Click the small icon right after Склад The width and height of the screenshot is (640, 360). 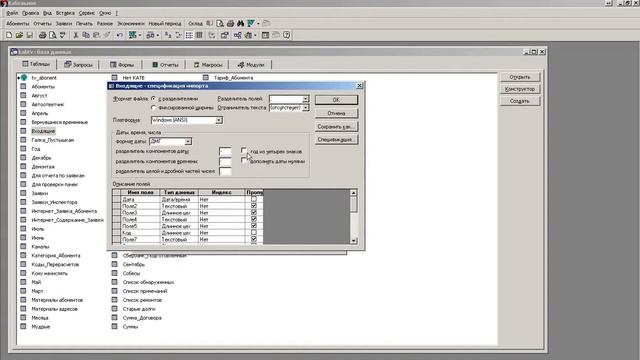pos(209,24)
